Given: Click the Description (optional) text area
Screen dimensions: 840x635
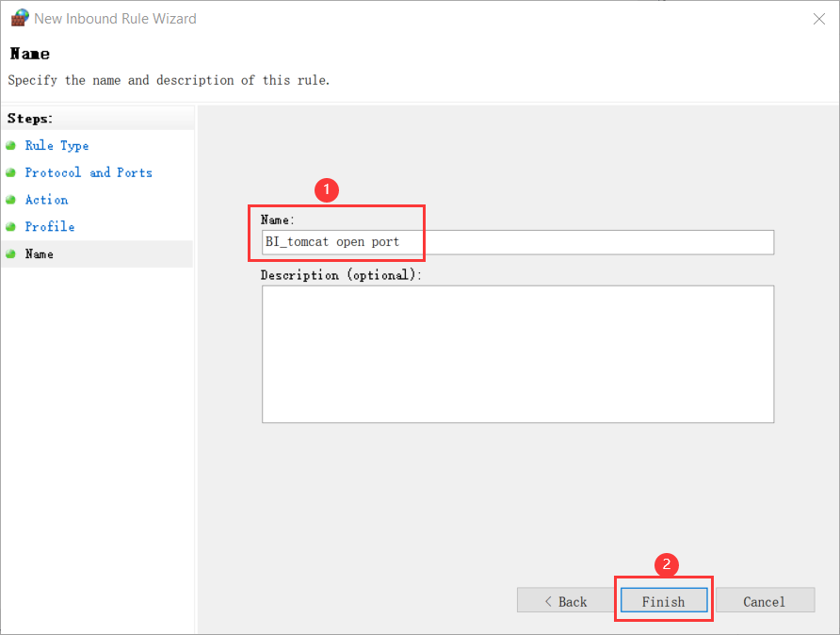Looking at the screenshot, I should [x=517, y=353].
